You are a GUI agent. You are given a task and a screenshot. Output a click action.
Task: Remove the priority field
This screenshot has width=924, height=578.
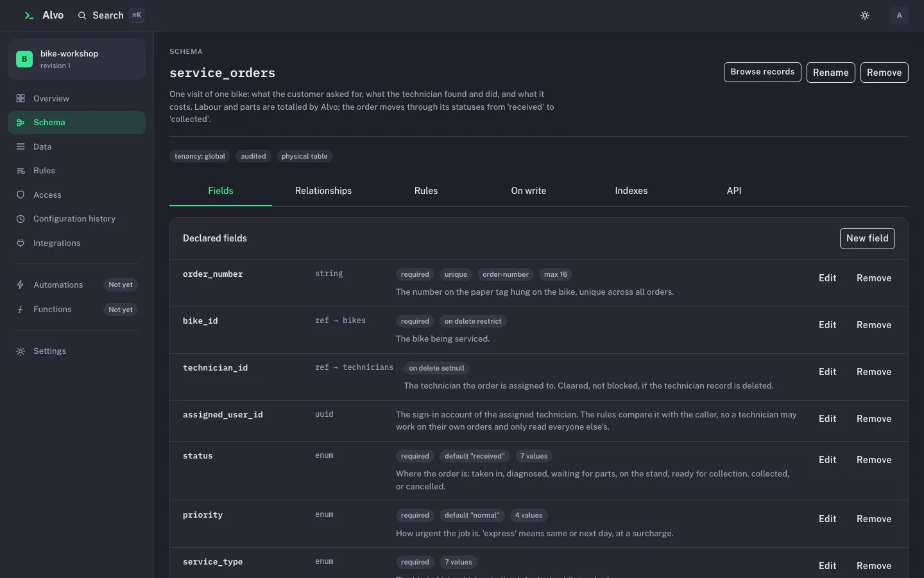[x=874, y=519]
